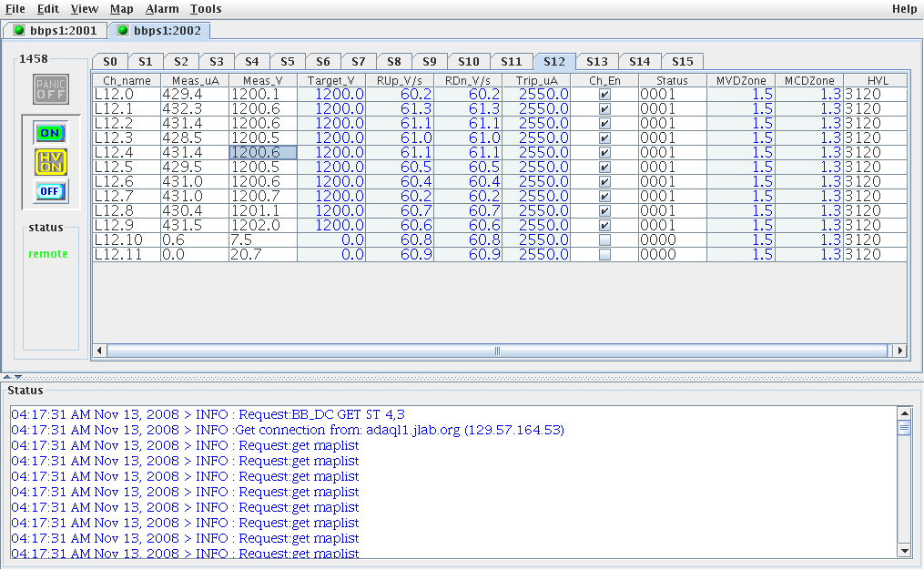The width and height of the screenshot is (924, 570).
Task: Select RDn_V/s cell for L12.11
Action: (469, 255)
